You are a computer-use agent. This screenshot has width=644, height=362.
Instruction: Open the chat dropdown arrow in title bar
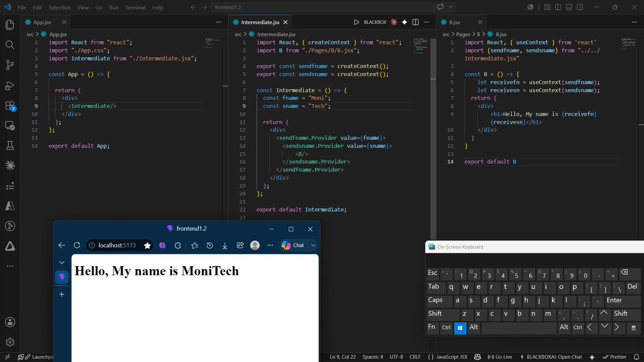(x=451, y=8)
